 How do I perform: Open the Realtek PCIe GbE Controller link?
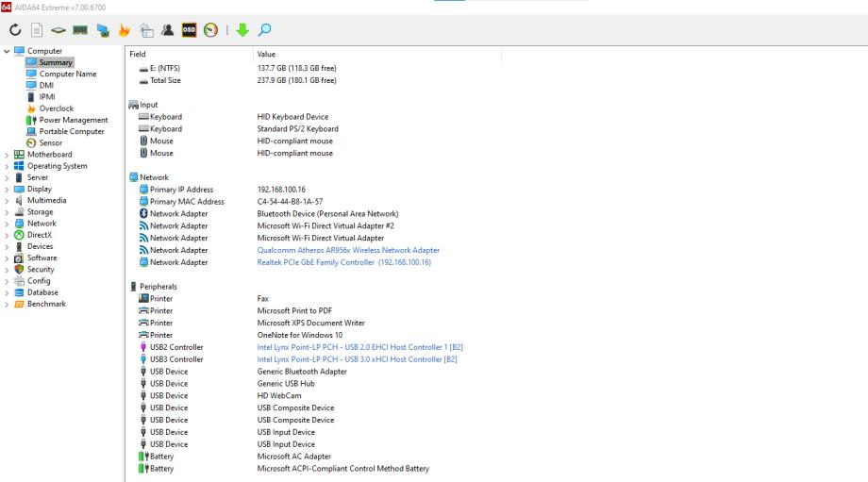[x=343, y=262]
